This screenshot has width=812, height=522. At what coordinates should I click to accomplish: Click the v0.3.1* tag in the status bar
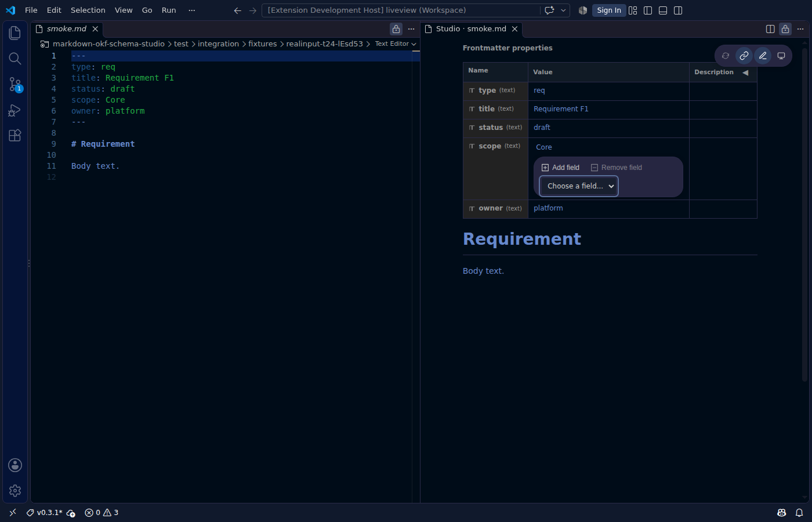click(x=45, y=513)
